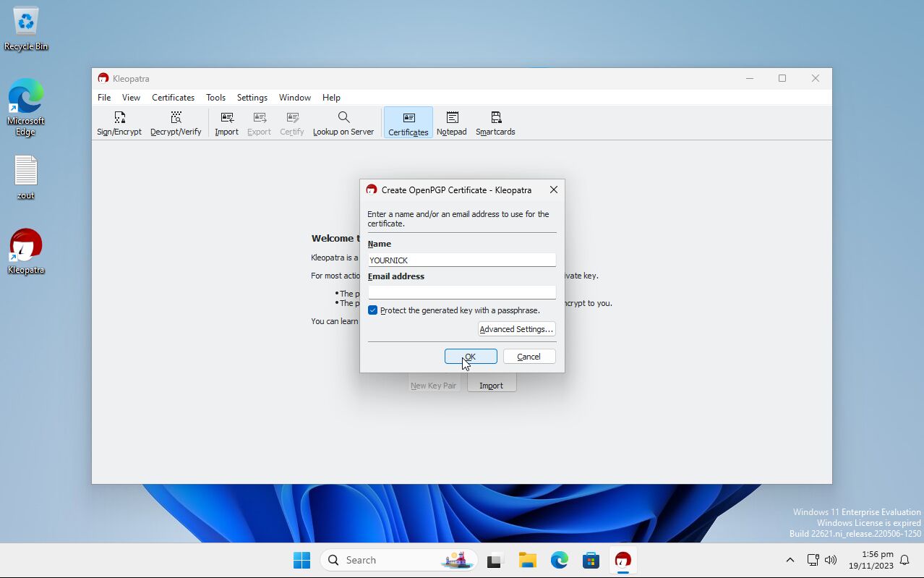Screen dimensions: 924x578
Task: Click the Sign/Encrypt toolbar icon
Action: 119,123
